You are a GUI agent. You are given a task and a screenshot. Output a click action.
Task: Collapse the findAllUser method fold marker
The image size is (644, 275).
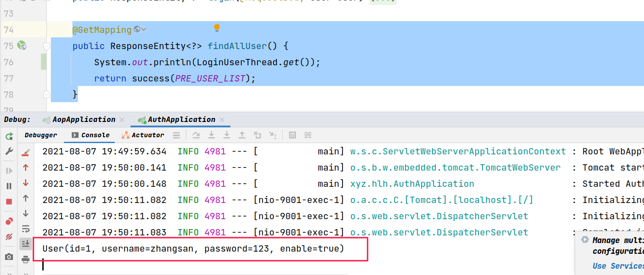[46, 46]
